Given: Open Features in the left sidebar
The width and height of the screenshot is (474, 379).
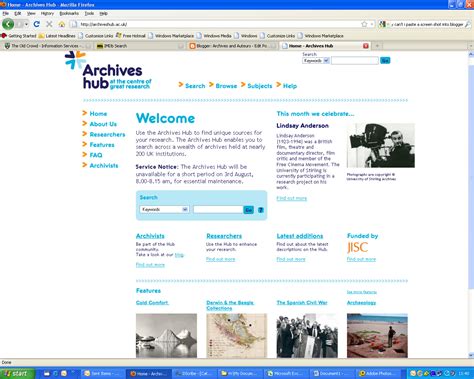Looking at the screenshot, I should pyautogui.click(x=102, y=145).
